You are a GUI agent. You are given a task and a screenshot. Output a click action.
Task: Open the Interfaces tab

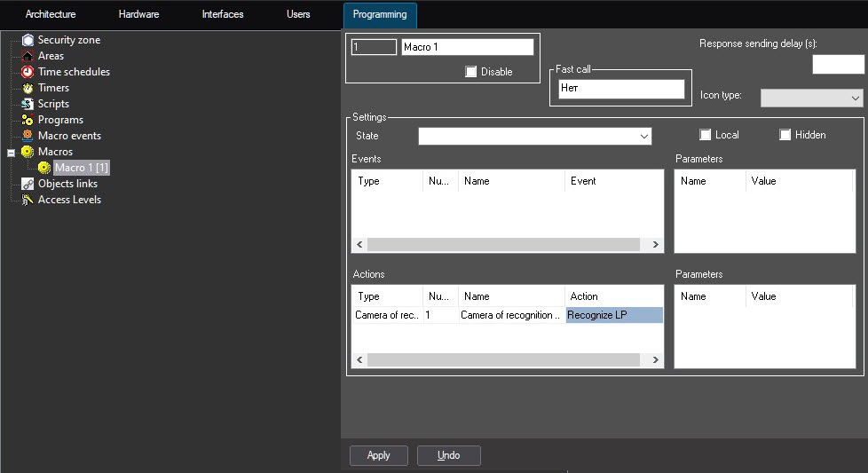click(x=223, y=14)
